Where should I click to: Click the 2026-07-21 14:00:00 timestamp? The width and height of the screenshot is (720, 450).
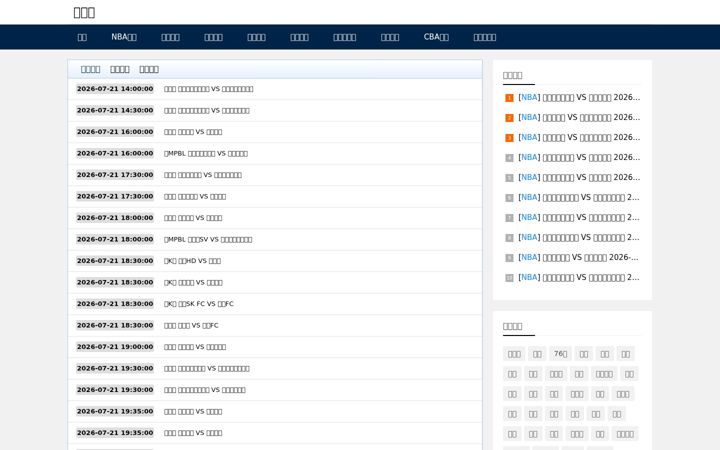pyautogui.click(x=115, y=89)
